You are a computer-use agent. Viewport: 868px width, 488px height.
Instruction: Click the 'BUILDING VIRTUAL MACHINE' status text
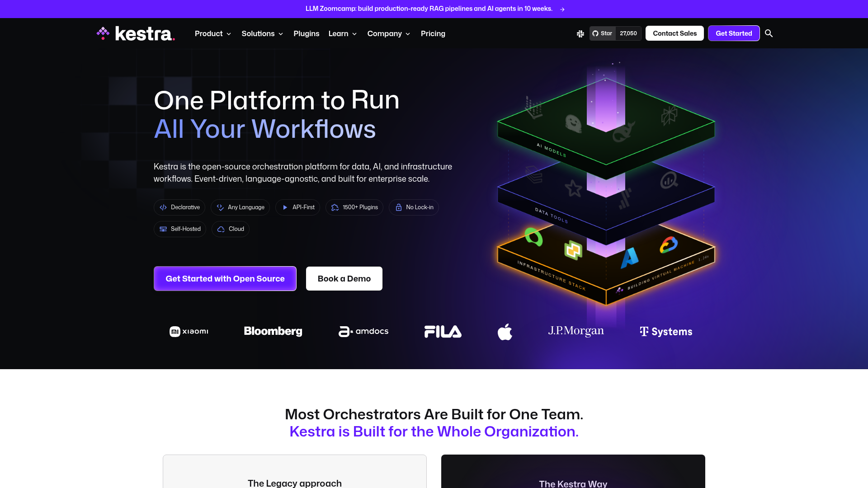(x=660, y=275)
